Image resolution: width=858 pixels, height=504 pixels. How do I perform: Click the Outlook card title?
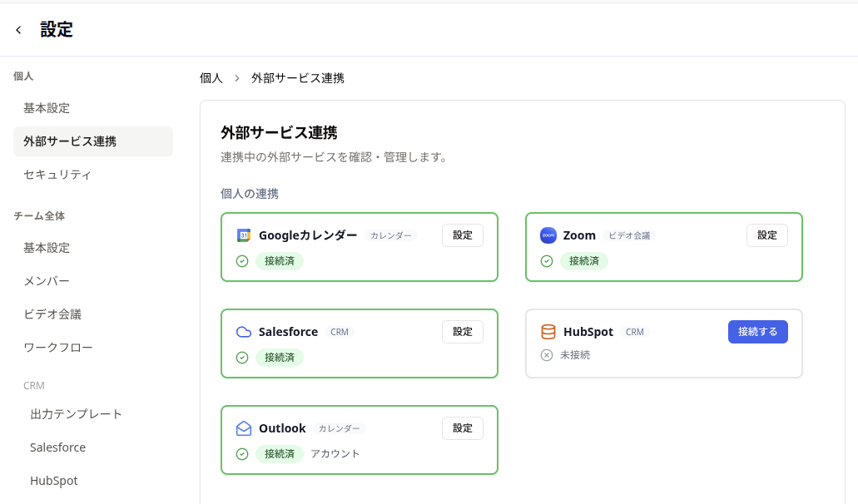tap(282, 428)
